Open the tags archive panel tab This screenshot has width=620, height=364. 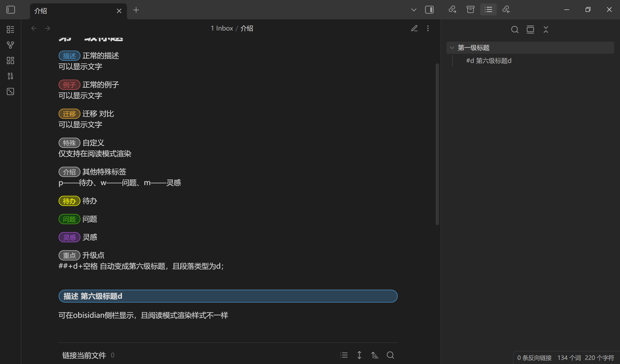click(470, 10)
